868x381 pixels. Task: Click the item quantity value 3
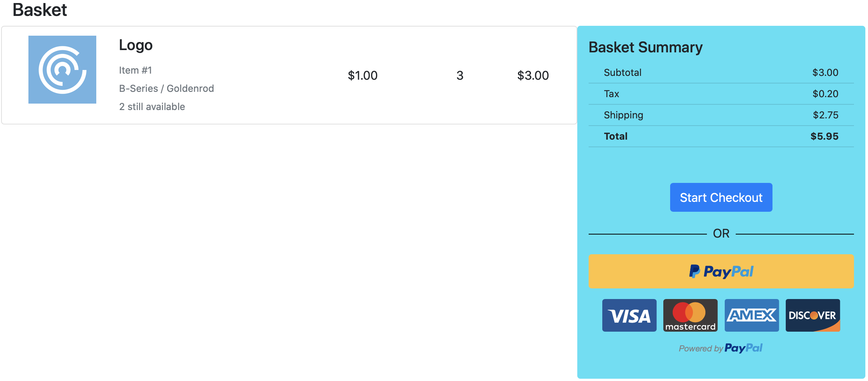[x=460, y=76]
